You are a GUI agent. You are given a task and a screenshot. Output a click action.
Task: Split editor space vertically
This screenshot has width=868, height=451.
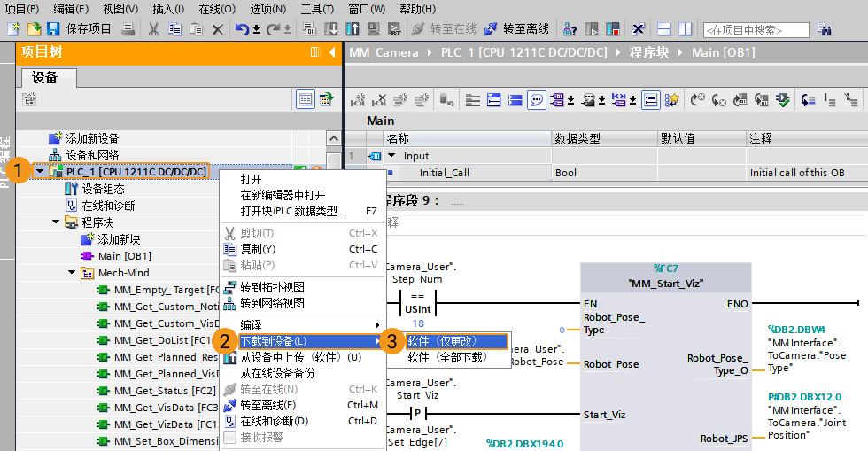[x=686, y=29]
